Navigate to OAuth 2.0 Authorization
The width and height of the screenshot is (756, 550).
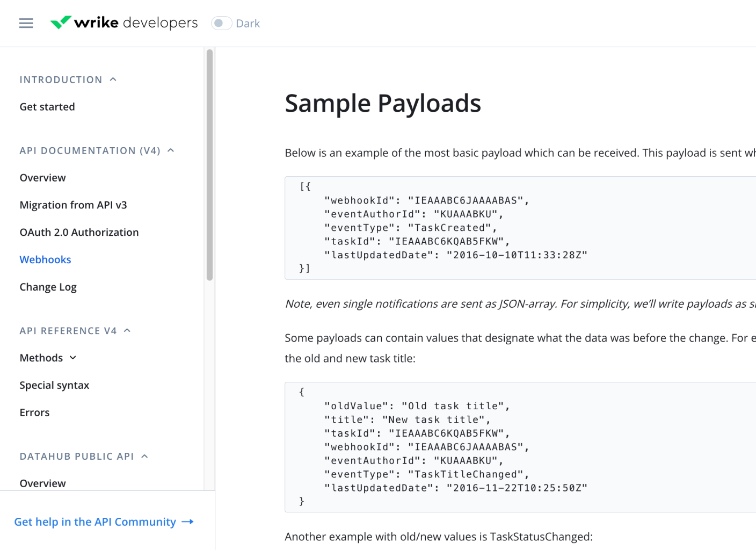[x=79, y=232]
